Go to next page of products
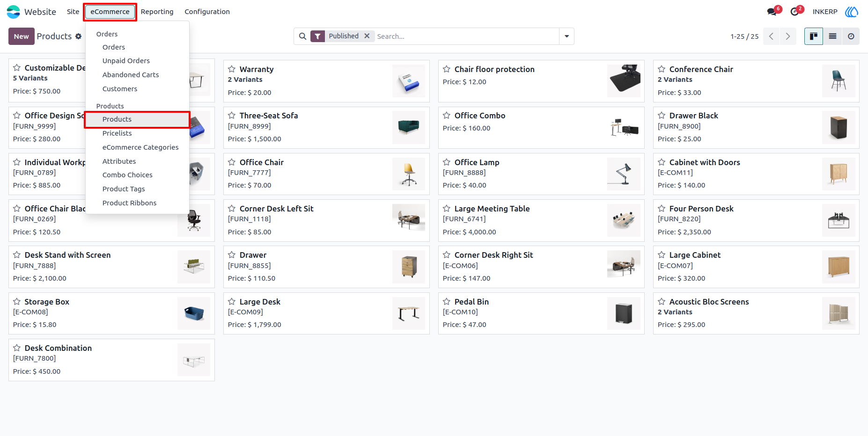868x436 pixels. 788,36
